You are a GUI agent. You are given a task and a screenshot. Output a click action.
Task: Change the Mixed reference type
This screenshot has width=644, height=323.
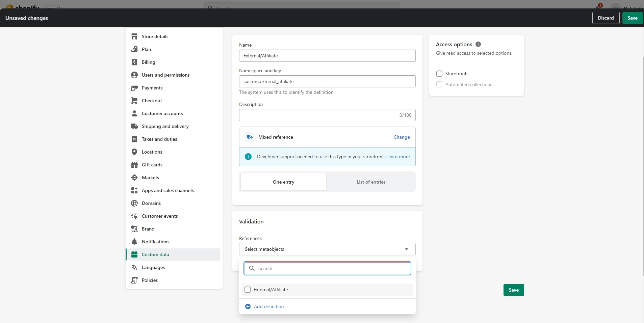(x=402, y=137)
